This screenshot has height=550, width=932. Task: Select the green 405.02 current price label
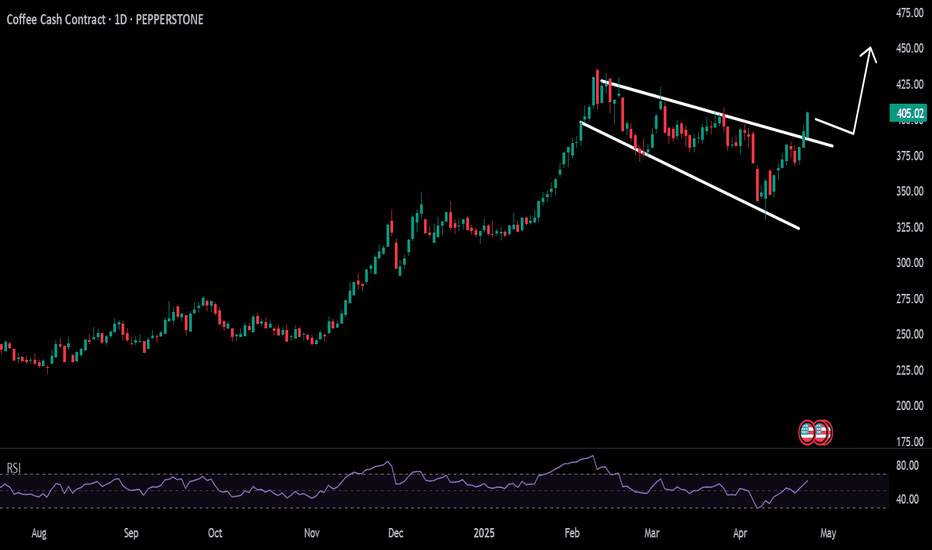click(x=909, y=113)
